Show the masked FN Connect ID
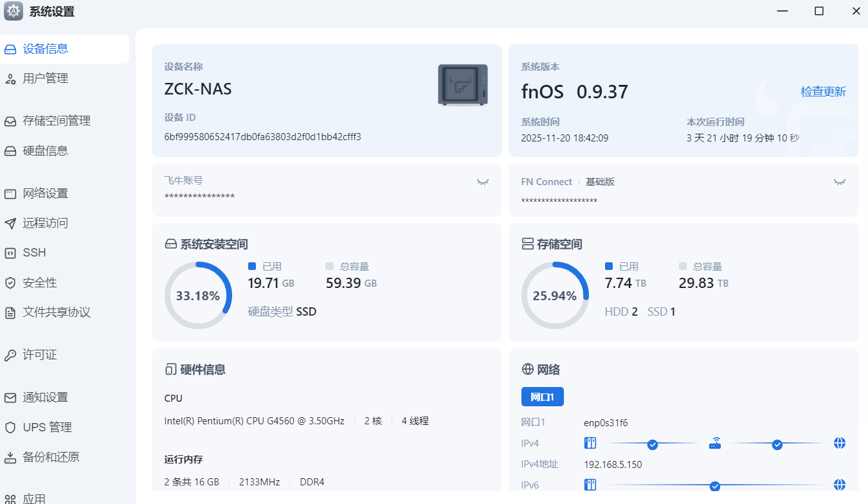The width and height of the screenshot is (868, 504). 840,182
